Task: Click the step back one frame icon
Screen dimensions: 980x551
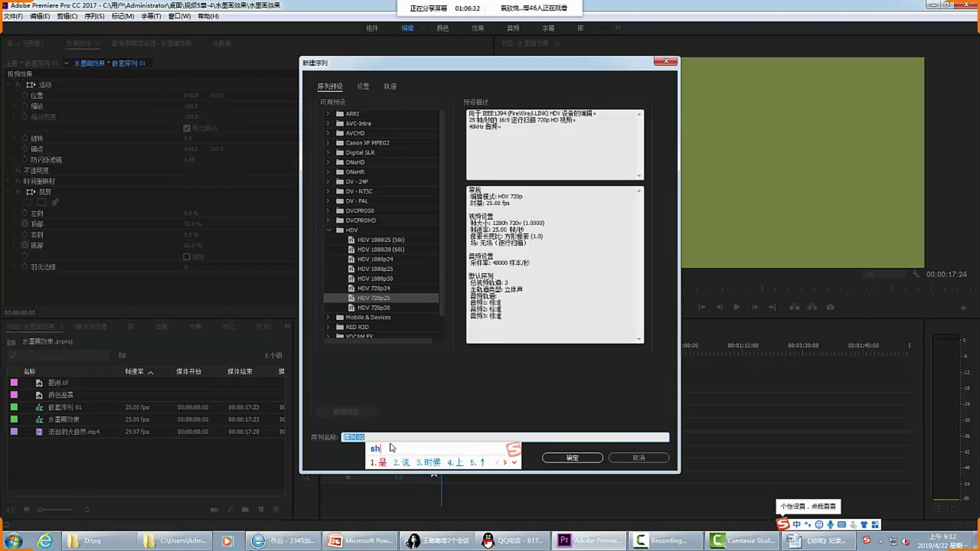Action: point(719,307)
